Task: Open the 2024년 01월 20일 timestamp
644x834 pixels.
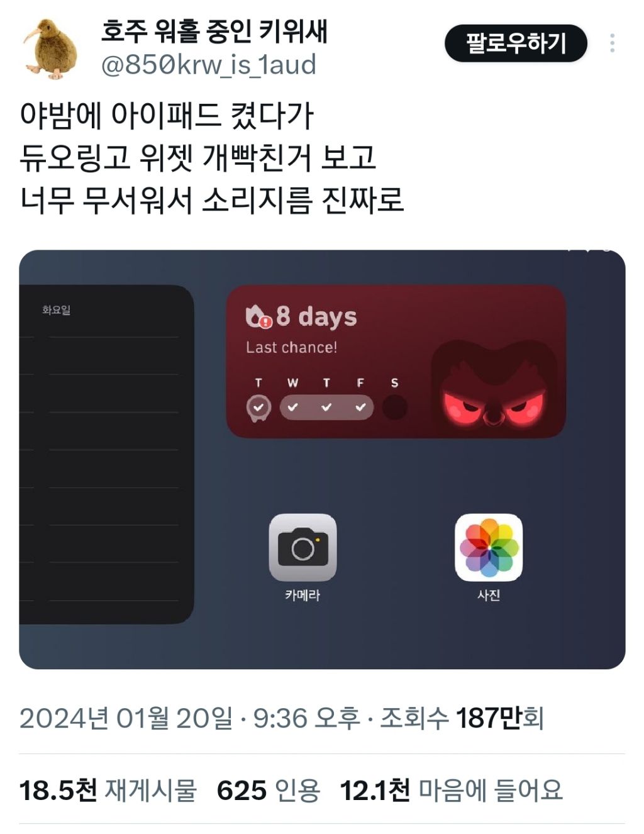Action: point(126,718)
